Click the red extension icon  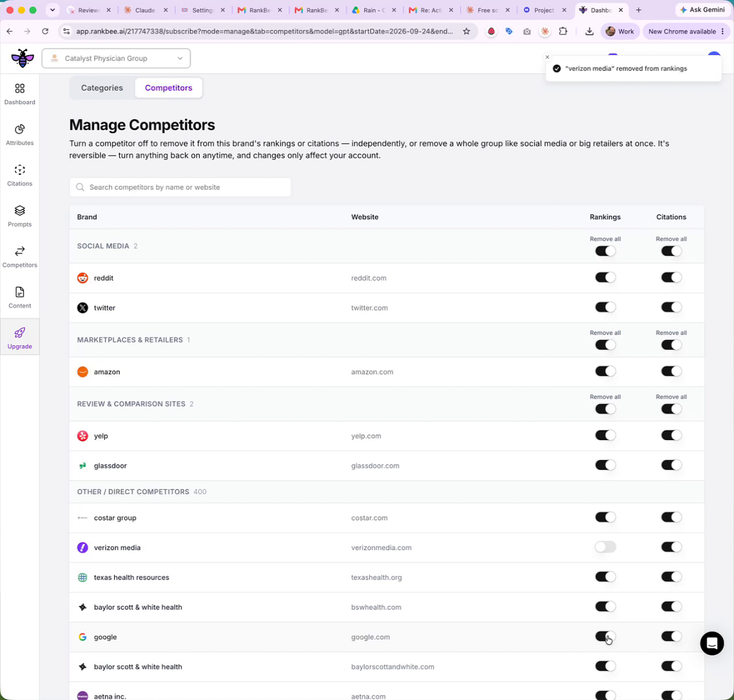coord(491,31)
